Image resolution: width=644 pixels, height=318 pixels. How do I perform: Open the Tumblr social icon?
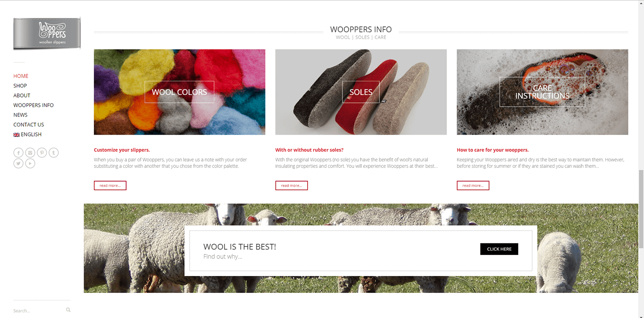click(x=53, y=153)
